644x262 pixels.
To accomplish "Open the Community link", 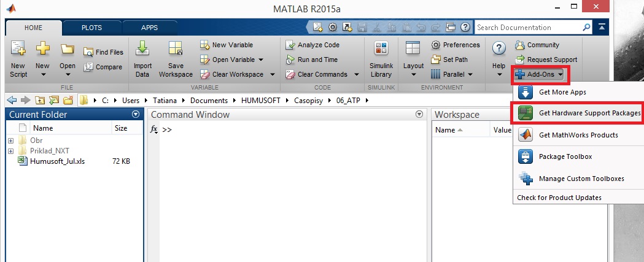I will click(537, 45).
